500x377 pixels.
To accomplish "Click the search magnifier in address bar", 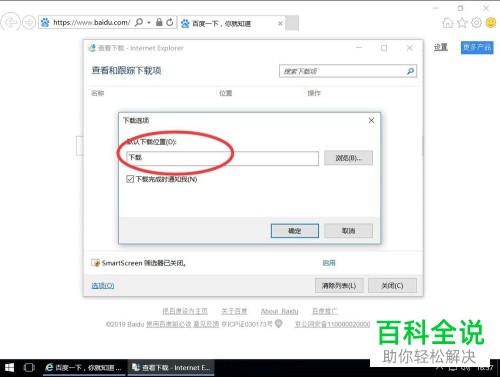I will pos(139,22).
